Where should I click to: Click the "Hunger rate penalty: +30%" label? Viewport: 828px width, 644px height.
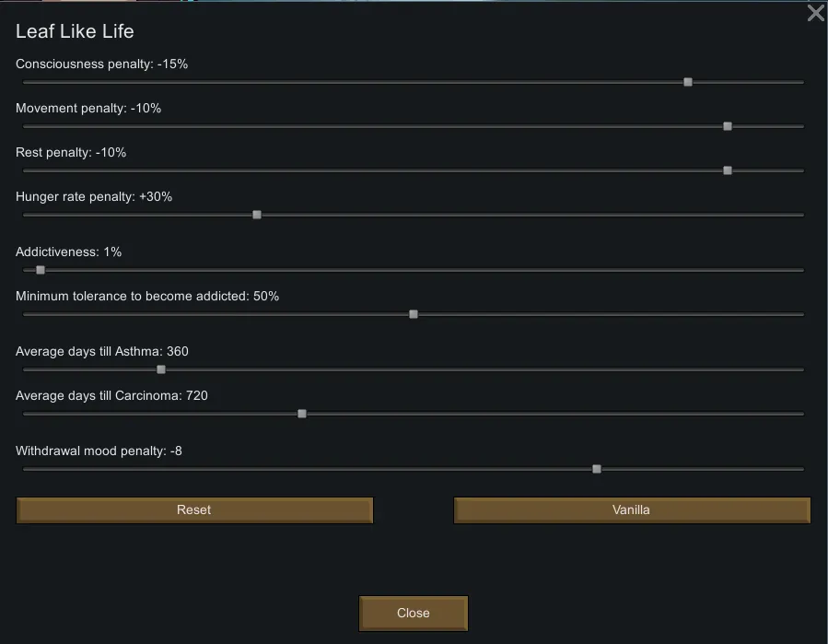(94, 197)
